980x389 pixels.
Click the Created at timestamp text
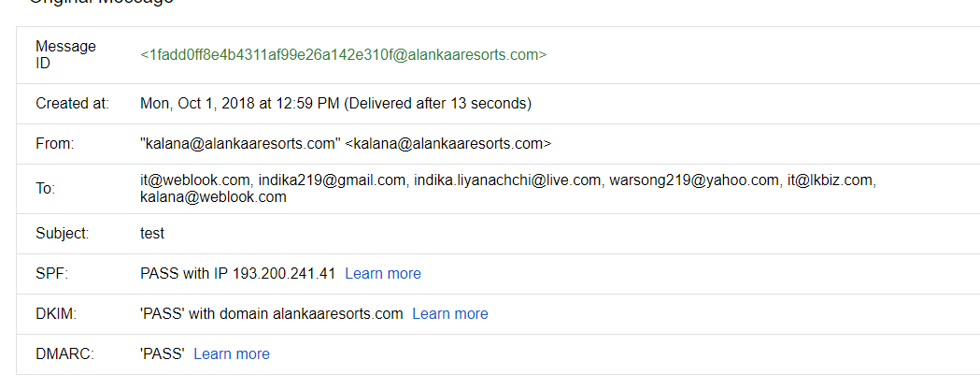point(335,103)
